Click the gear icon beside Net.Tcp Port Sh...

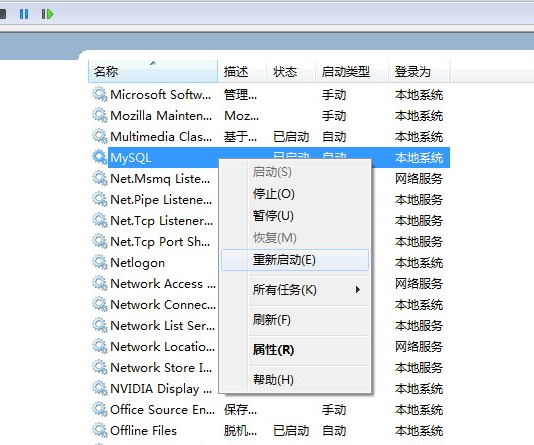click(99, 241)
